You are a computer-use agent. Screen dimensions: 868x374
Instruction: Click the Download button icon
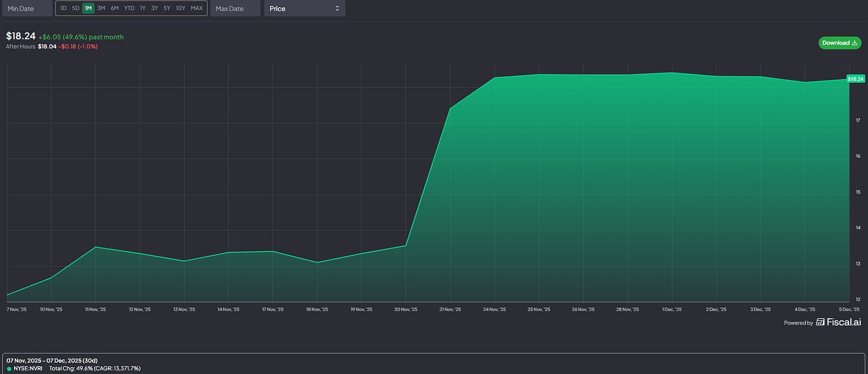coord(855,43)
